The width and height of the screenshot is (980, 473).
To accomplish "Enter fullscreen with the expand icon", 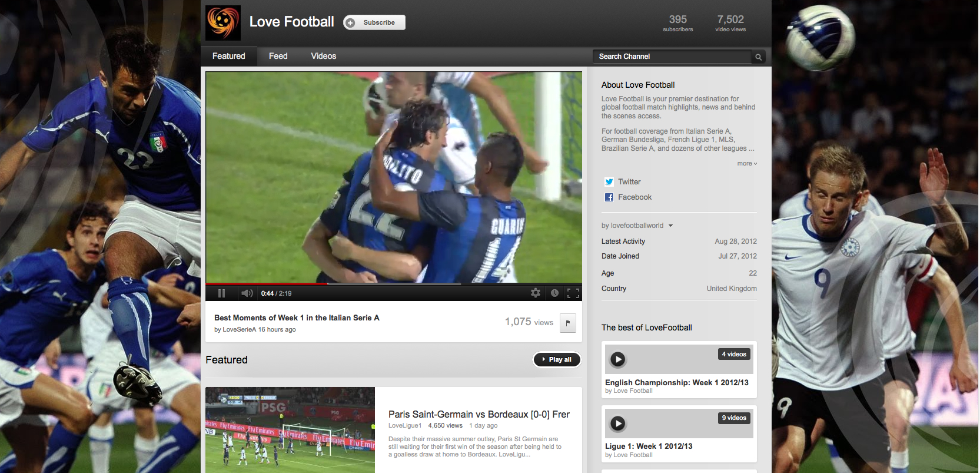I will (573, 293).
